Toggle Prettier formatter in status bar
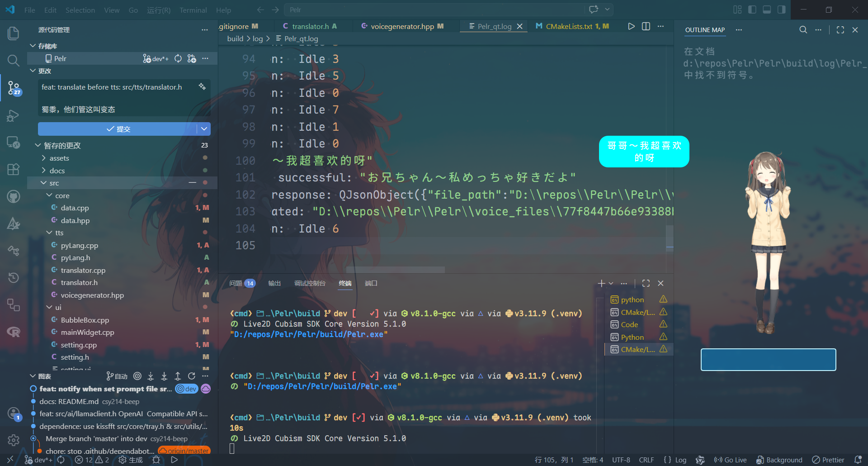 828,460
